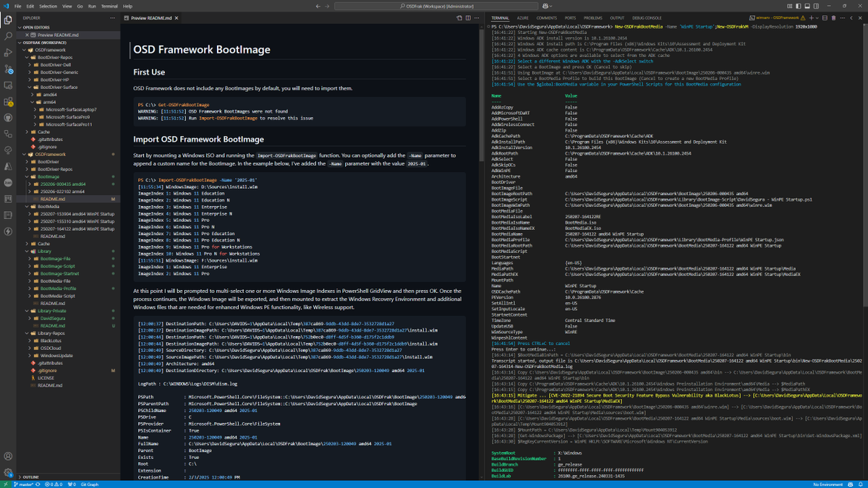Open the Accounts menu icon
The height and width of the screenshot is (488, 868).
9,456
